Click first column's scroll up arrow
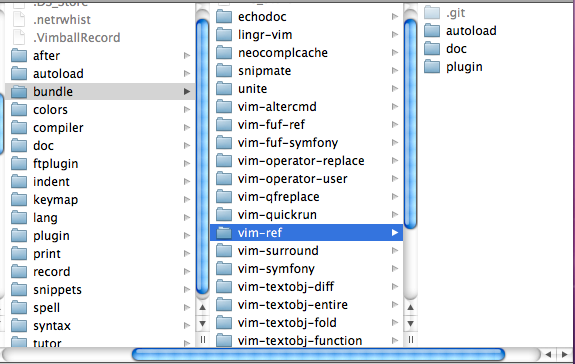Viewport: 575px width, 364px height. [x=202, y=307]
